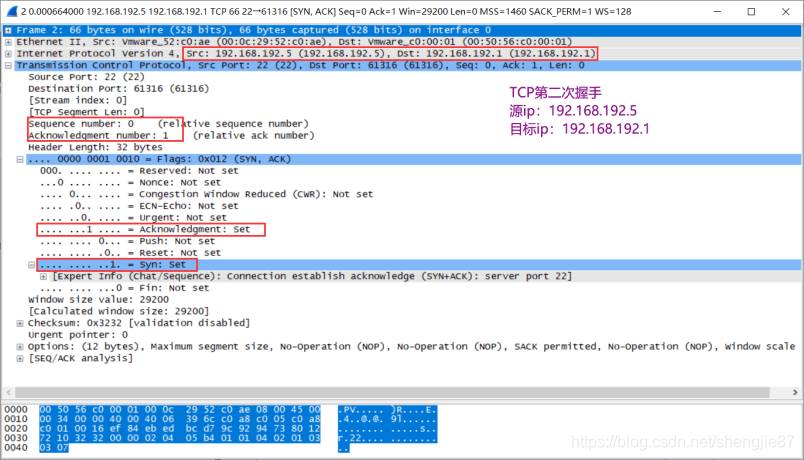Click the hex dump row at offset 0010
804x460 pixels.
(x=180, y=421)
